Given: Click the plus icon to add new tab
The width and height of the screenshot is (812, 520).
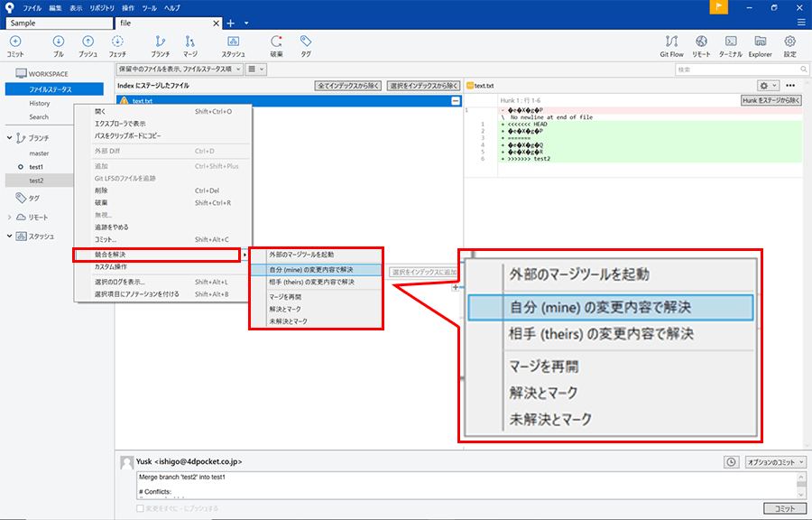Looking at the screenshot, I should point(230,23).
